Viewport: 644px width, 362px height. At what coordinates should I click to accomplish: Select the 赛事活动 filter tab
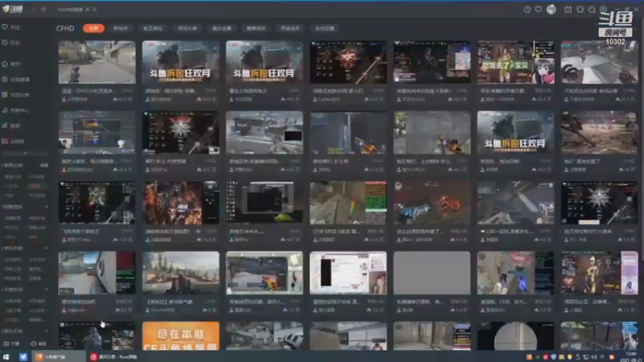point(256,28)
